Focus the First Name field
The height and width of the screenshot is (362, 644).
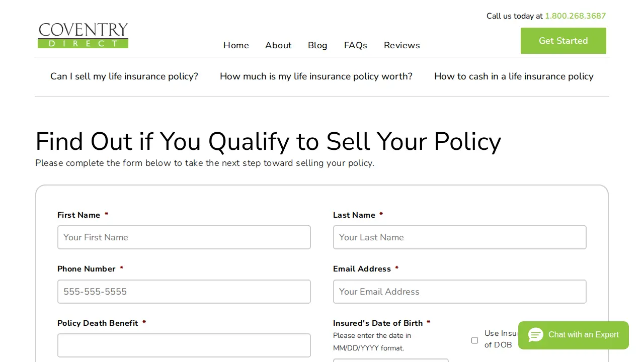184,237
